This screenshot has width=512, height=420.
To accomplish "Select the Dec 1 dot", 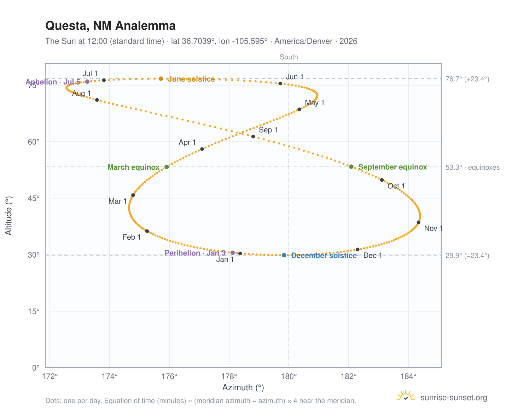I will [357, 250].
